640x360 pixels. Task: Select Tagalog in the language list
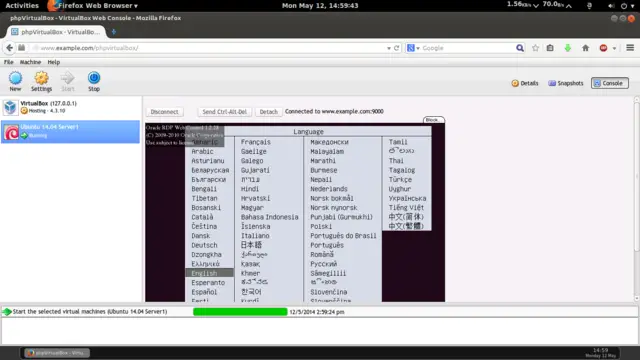pos(402,170)
